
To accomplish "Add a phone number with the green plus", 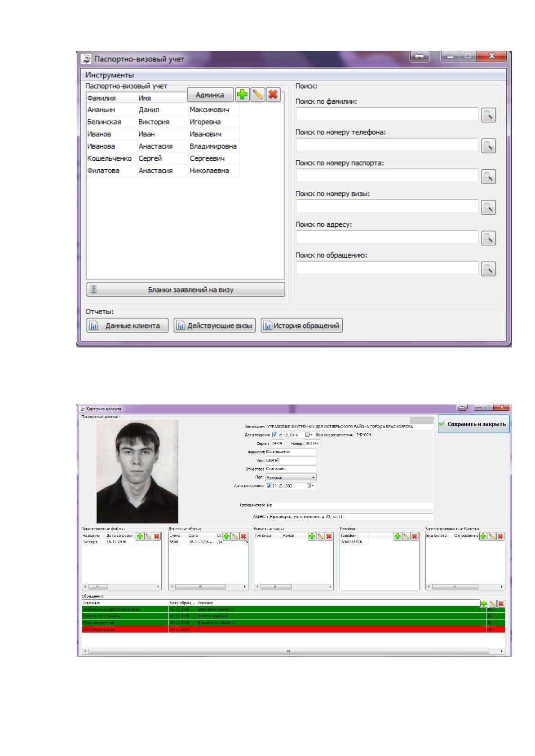I will (398, 536).
